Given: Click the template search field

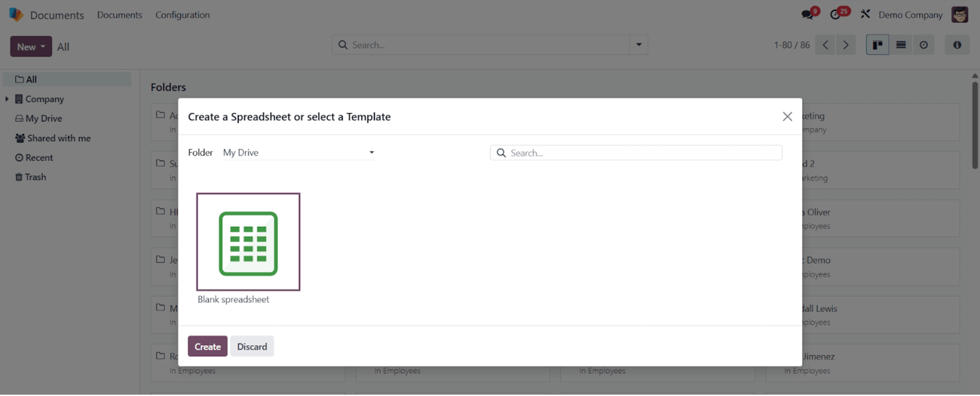Looking at the screenshot, I should (636, 153).
